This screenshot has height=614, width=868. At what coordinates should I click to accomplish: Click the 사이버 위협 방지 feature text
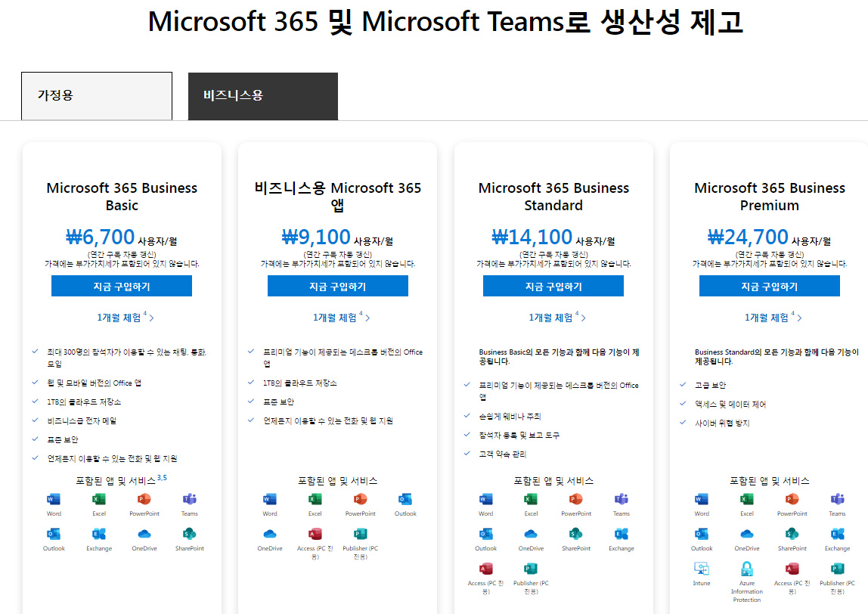(x=722, y=423)
